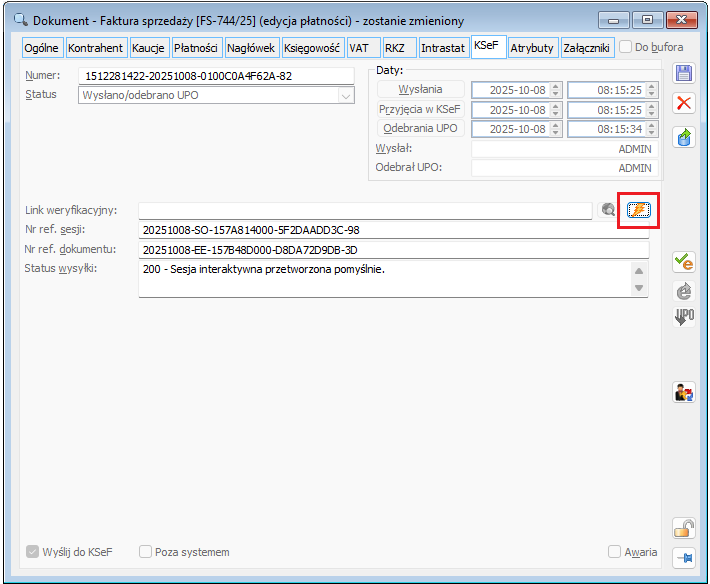The width and height of the screenshot is (710, 584).
Task: Click the Numer KSeF input field
Action: (216, 76)
